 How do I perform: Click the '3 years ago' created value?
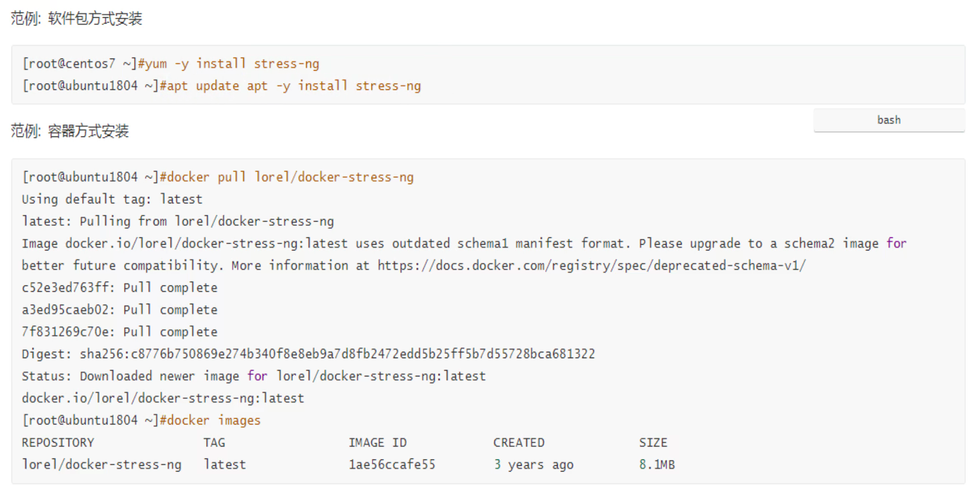coord(533,465)
